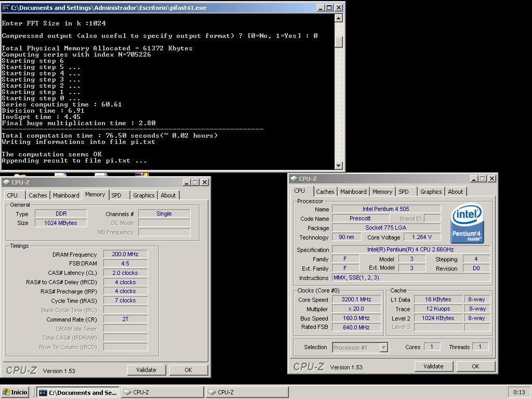Click console line Total computation time 76.50 seconds
This screenshot has height=399, width=532.
110,136
